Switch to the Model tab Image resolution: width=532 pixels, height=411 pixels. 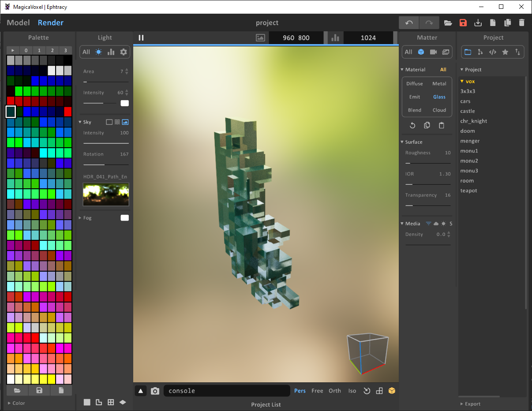[x=19, y=23]
